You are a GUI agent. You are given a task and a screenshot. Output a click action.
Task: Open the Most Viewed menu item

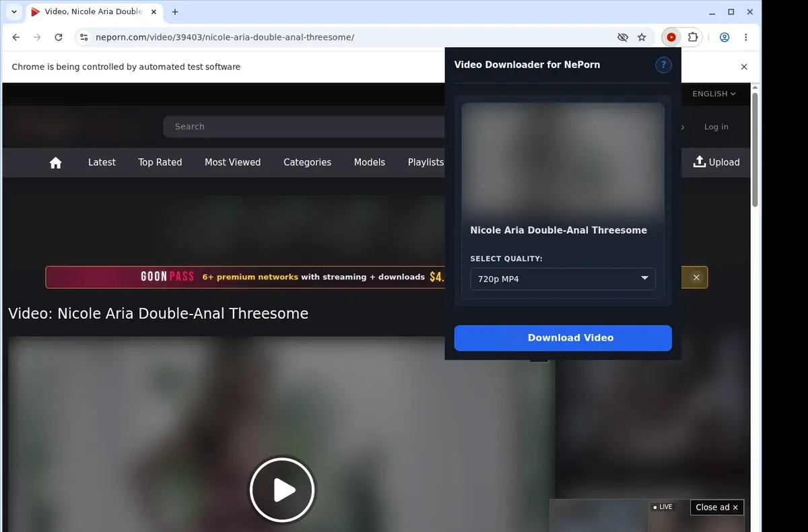tap(232, 162)
